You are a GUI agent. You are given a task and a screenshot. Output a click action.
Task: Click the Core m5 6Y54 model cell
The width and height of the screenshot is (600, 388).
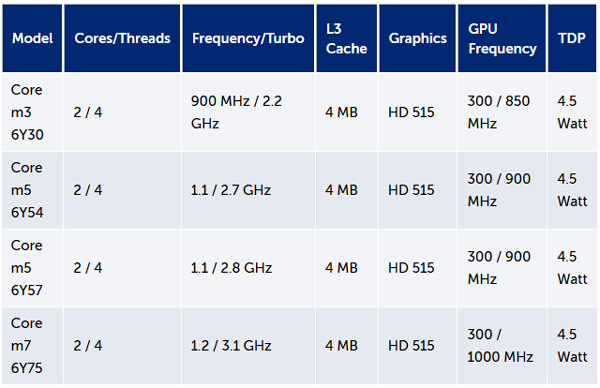(x=32, y=190)
